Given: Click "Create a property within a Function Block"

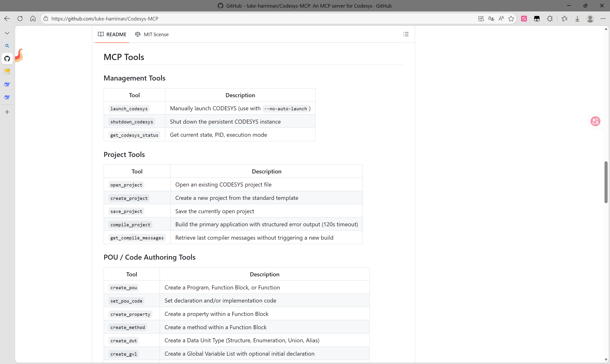Looking at the screenshot, I should tap(217, 314).
